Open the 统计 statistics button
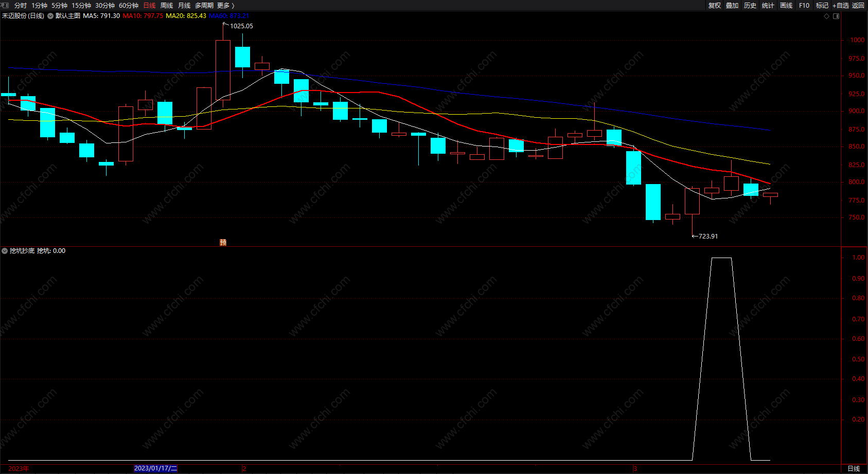The width and height of the screenshot is (868, 474). point(768,6)
